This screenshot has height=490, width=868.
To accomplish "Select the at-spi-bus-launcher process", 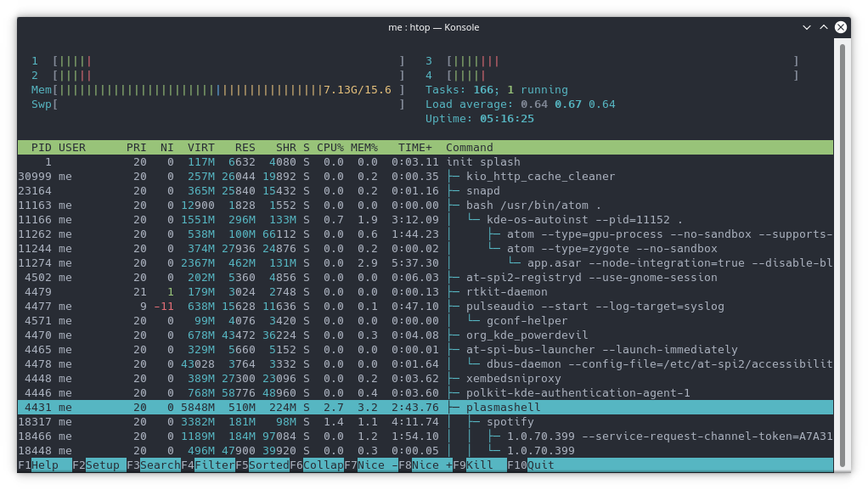I will pyautogui.click(x=426, y=349).
